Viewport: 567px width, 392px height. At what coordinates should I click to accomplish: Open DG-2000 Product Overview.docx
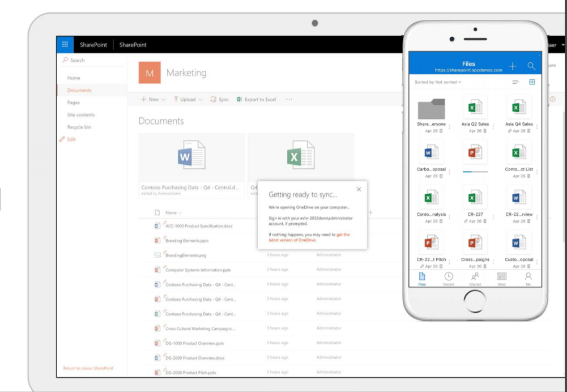point(195,357)
